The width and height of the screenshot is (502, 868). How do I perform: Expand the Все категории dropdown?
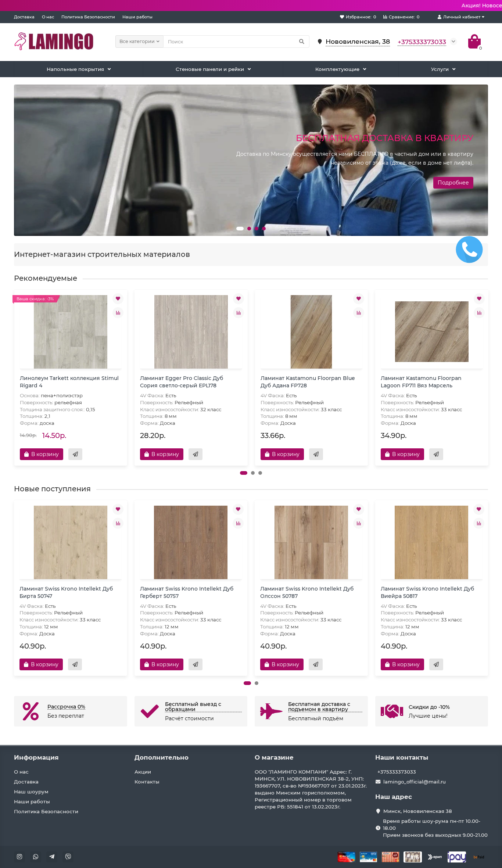click(x=139, y=42)
